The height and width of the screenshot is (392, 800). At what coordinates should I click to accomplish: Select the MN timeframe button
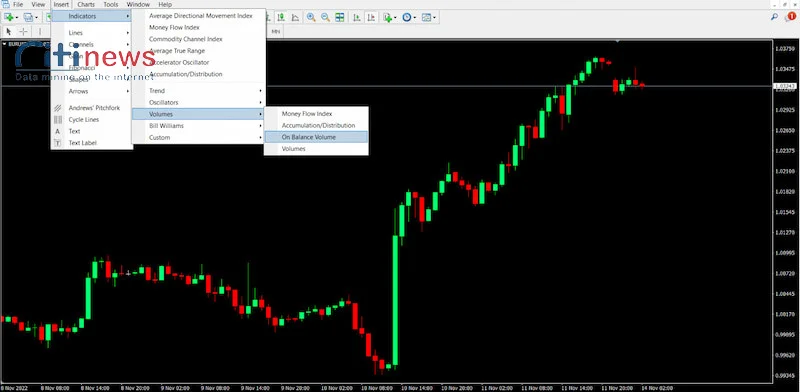tap(276, 32)
